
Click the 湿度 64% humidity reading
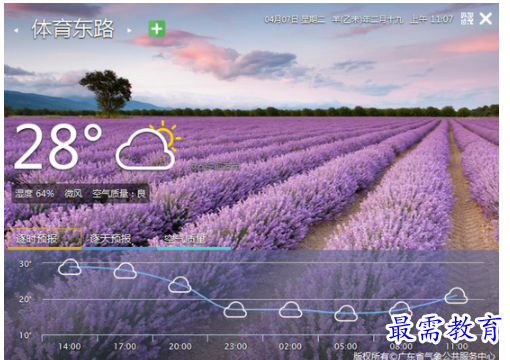(x=34, y=193)
